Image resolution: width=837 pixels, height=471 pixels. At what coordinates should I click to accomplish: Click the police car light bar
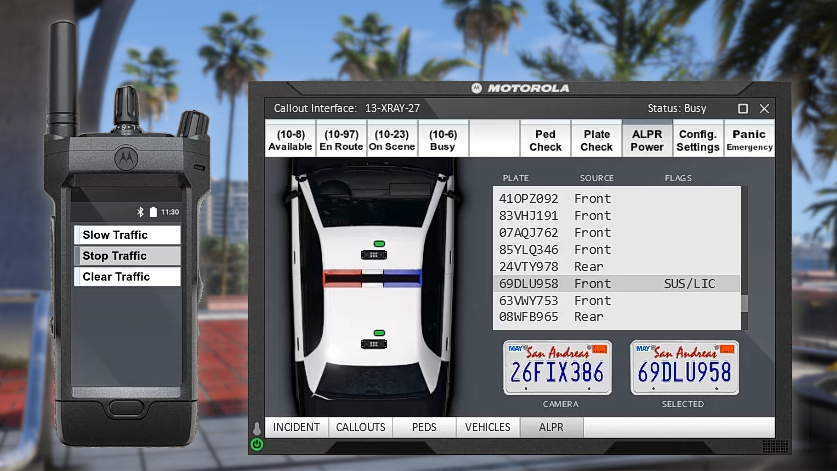pyautogui.click(x=372, y=277)
